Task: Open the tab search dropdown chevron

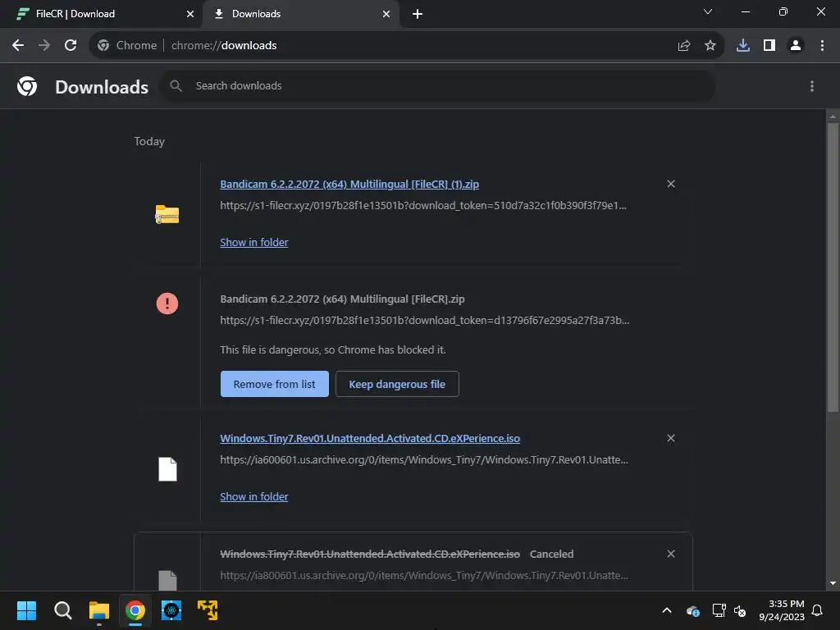Action: tap(708, 11)
